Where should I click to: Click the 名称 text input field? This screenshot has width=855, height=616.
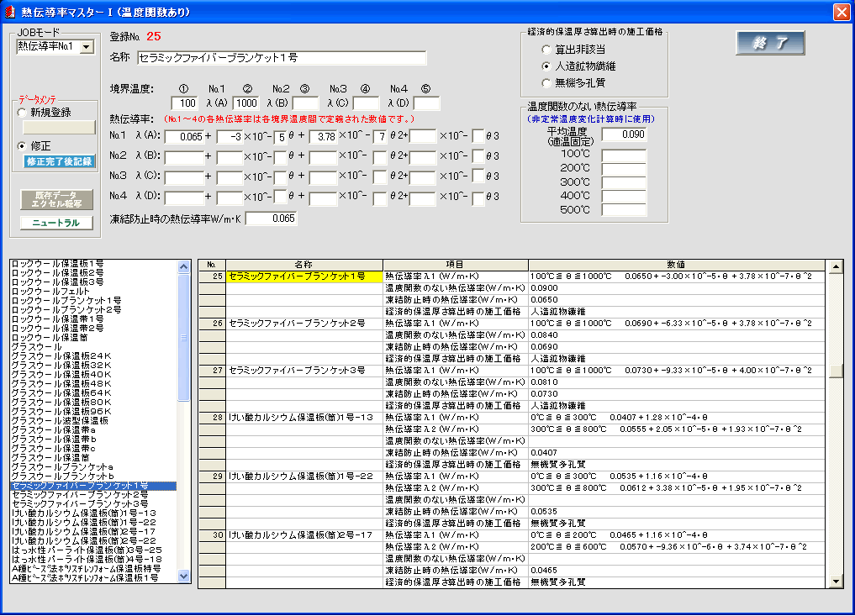pos(282,58)
